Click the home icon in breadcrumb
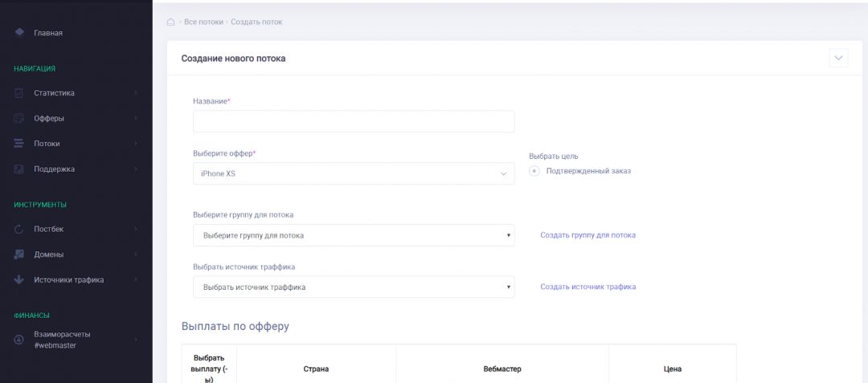Viewport: 868px width, 383px height. pos(170,22)
